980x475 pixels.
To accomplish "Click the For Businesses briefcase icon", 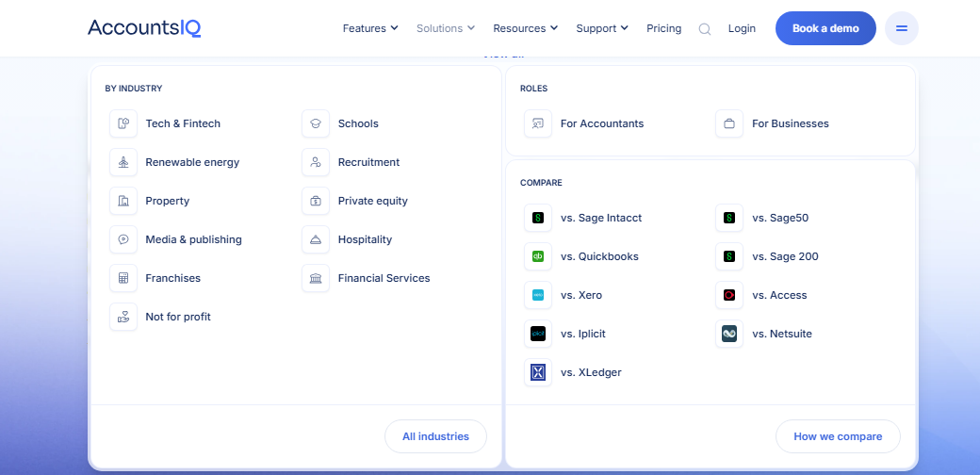I will (x=729, y=123).
